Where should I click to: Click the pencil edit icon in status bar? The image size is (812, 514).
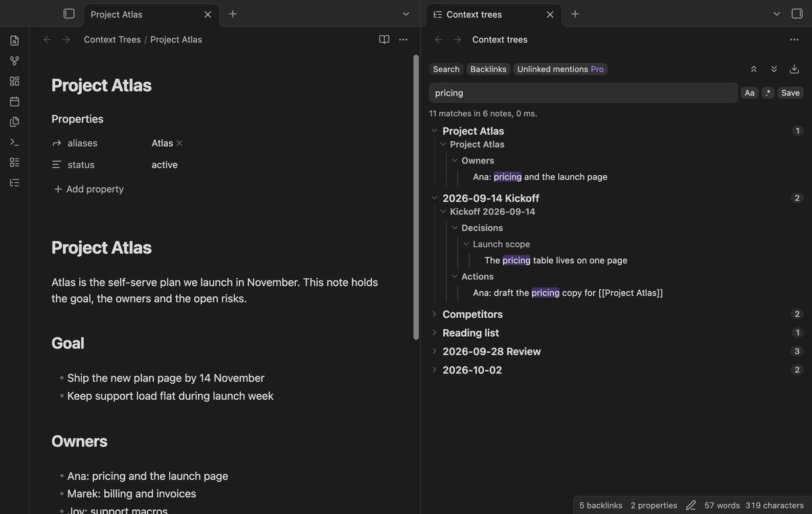691,505
